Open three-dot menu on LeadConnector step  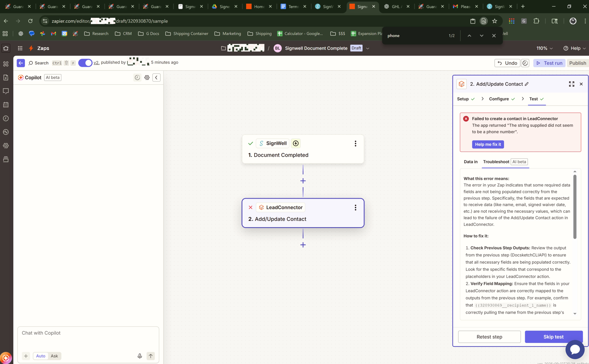355,208
